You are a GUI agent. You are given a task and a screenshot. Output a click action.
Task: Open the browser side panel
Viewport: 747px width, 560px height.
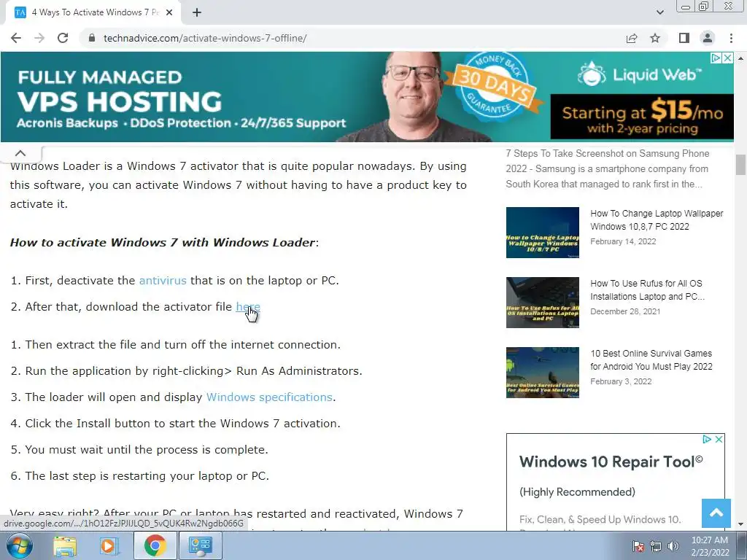pos(684,38)
